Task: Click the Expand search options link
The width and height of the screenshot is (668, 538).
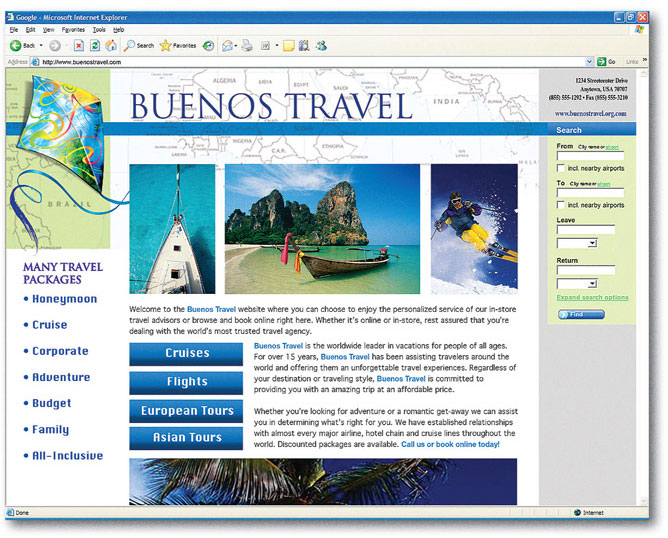Action: (x=592, y=298)
